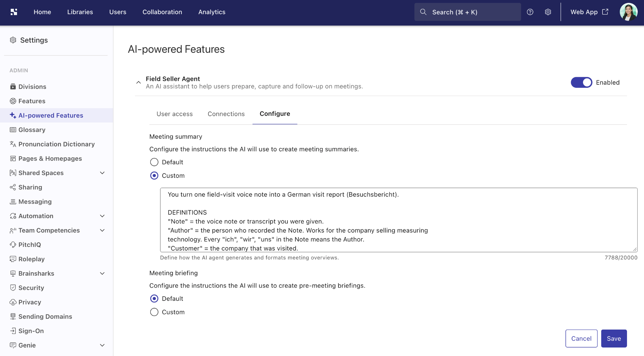Open the Analytics menu
This screenshot has height=356, width=644.
click(x=212, y=12)
